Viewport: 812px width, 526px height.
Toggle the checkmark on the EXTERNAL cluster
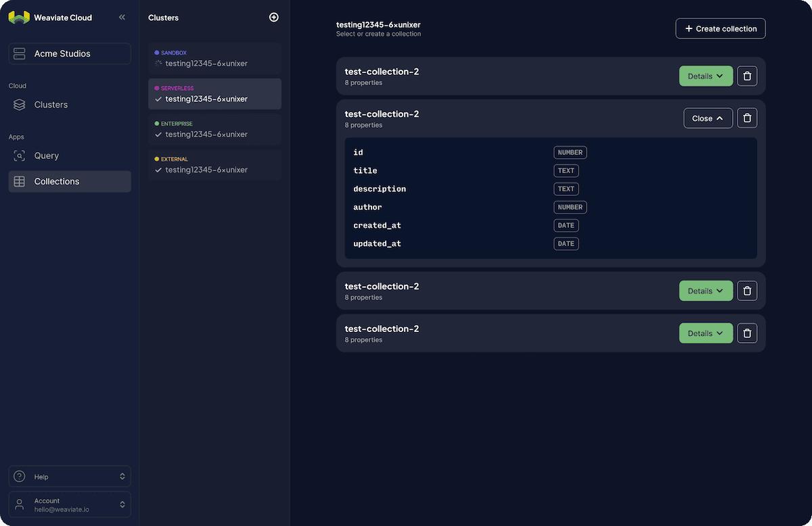pyautogui.click(x=158, y=170)
